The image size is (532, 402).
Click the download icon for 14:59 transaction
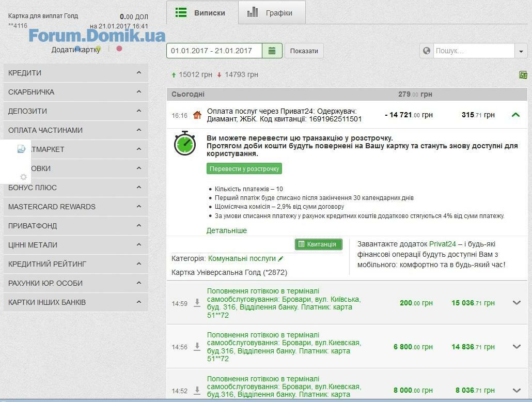(197, 303)
